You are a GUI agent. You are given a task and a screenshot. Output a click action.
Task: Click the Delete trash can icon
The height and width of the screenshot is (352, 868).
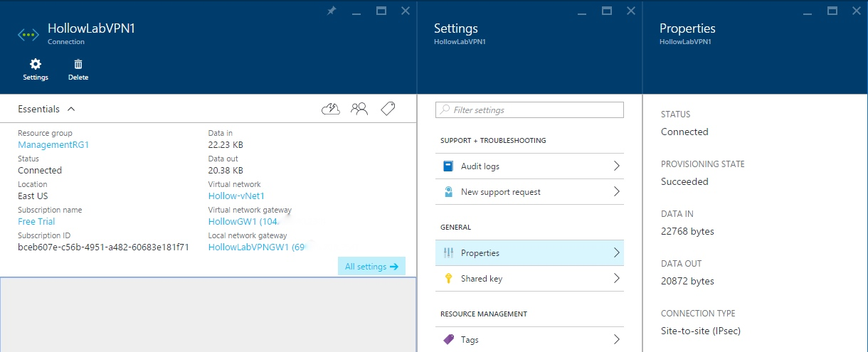click(x=78, y=69)
